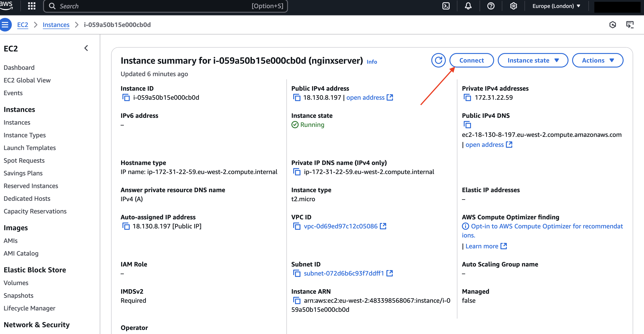Image resolution: width=644 pixels, height=334 pixels.
Task: Copy the Auto-assigned IP address
Action: tap(126, 226)
